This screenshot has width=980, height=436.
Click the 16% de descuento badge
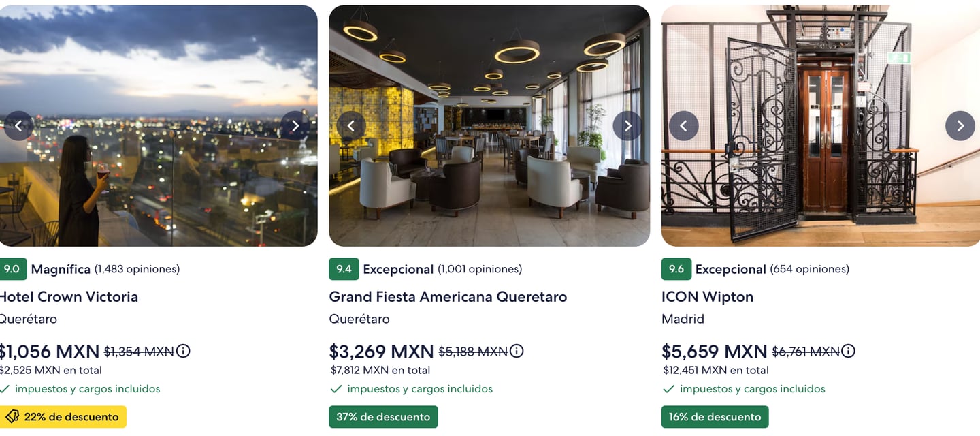(x=715, y=417)
